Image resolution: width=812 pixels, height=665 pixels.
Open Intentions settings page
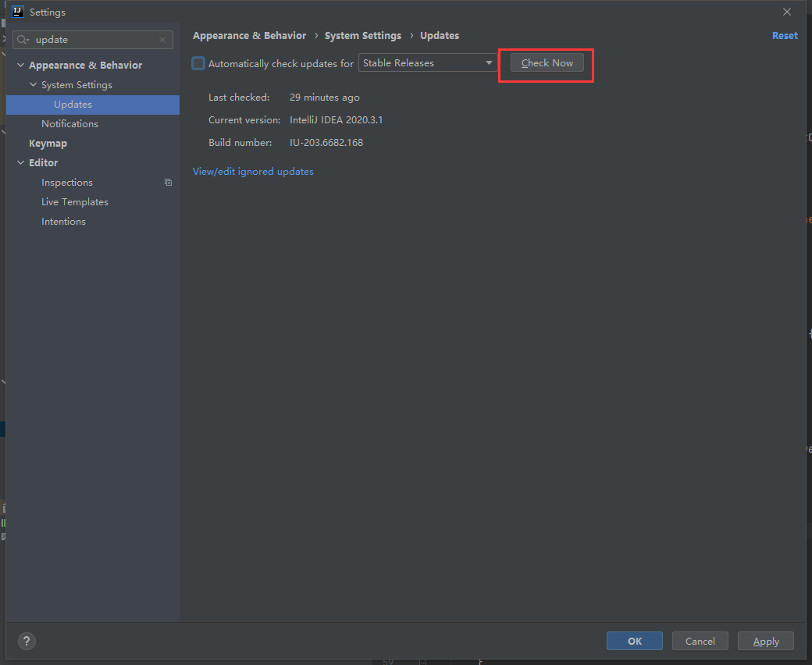coord(64,222)
